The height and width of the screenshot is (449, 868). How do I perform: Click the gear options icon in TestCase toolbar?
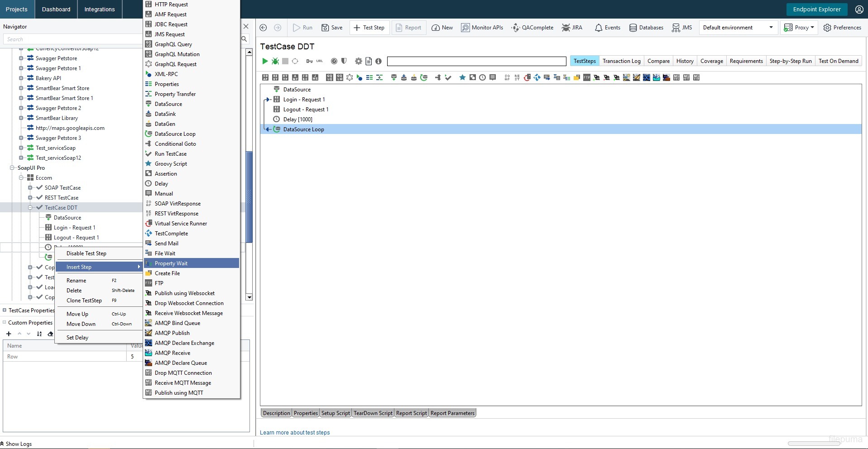pyautogui.click(x=358, y=61)
